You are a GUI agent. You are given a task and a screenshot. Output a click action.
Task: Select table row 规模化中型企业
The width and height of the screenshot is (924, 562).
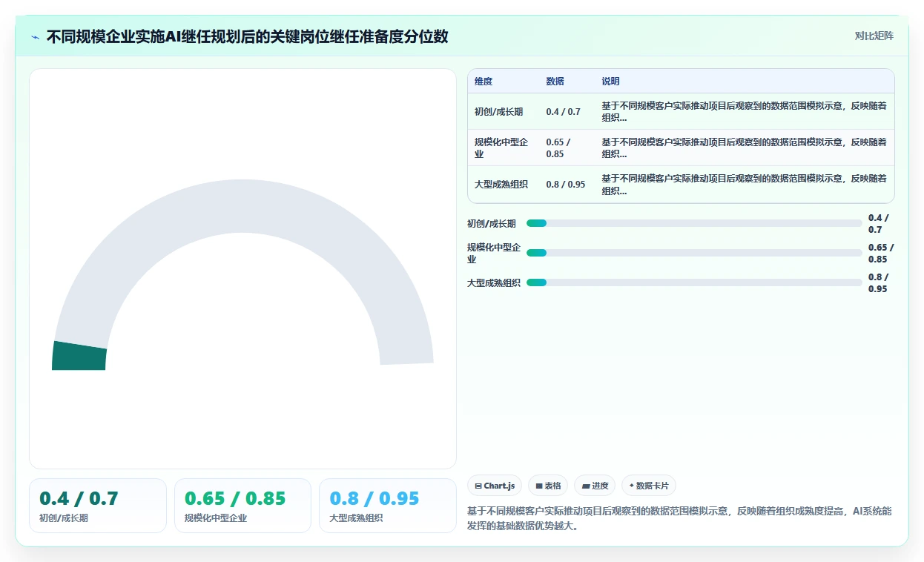681,148
